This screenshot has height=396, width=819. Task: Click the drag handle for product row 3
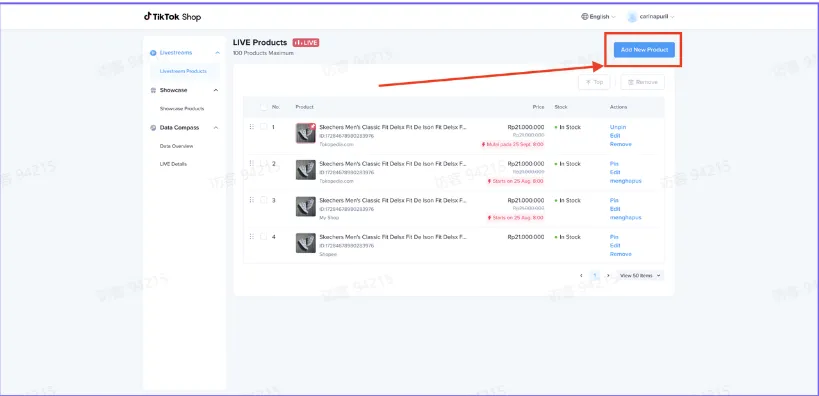pos(251,200)
